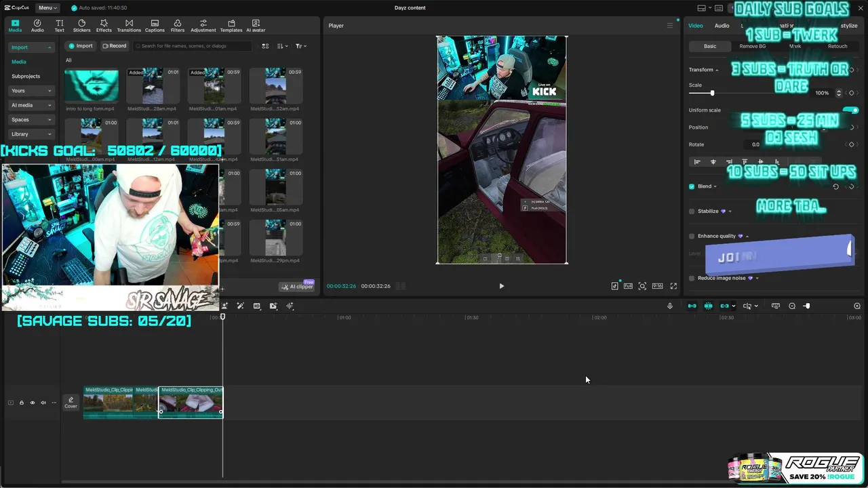The width and height of the screenshot is (868, 488).
Task: Open the Templates tab
Action: click(x=231, y=26)
